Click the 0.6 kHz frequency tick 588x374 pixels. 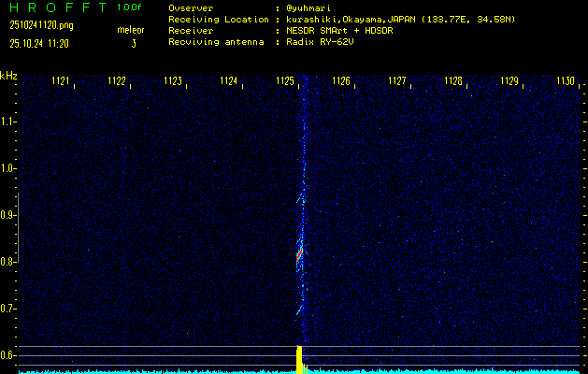tap(8, 355)
